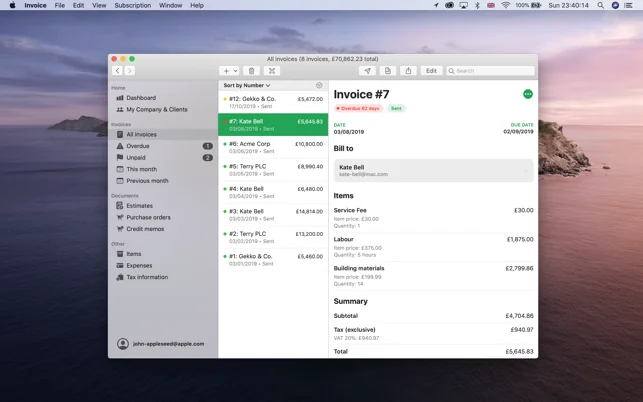Click the Edit button
The image size is (643, 402).
click(x=431, y=71)
